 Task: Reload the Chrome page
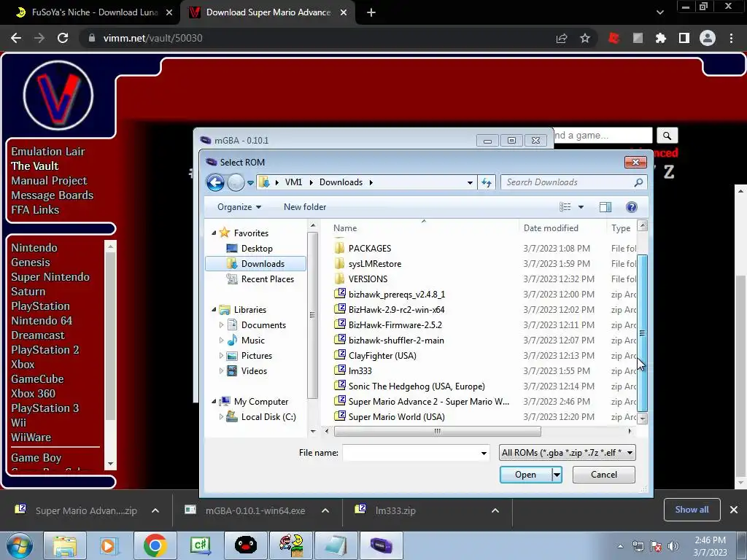click(63, 38)
